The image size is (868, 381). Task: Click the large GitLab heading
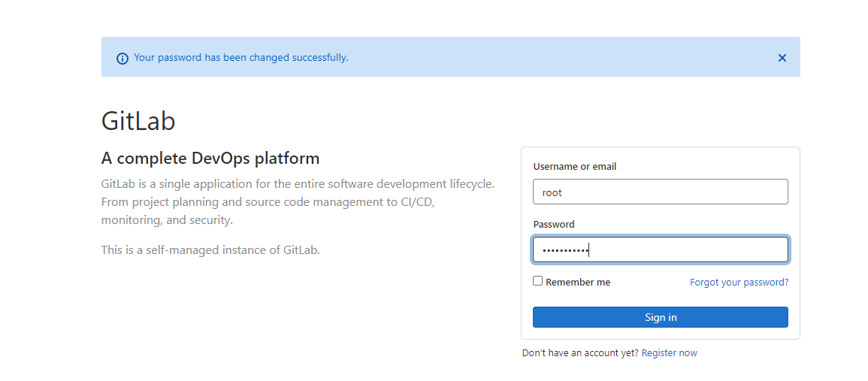[138, 121]
